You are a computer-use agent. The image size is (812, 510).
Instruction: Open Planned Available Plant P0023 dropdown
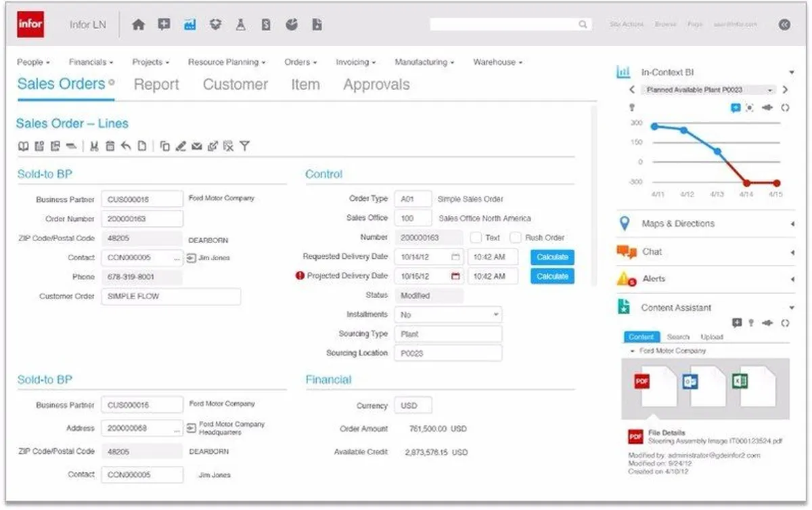click(x=708, y=89)
